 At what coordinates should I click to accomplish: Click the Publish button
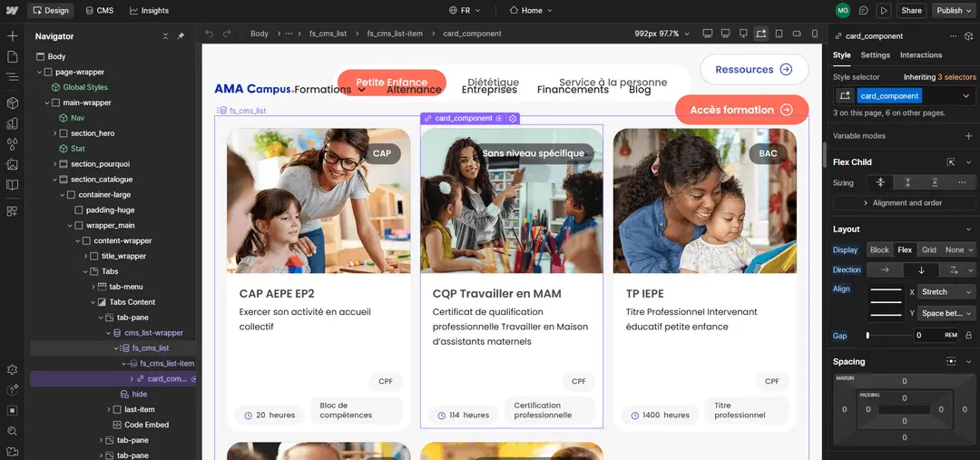click(955, 11)
